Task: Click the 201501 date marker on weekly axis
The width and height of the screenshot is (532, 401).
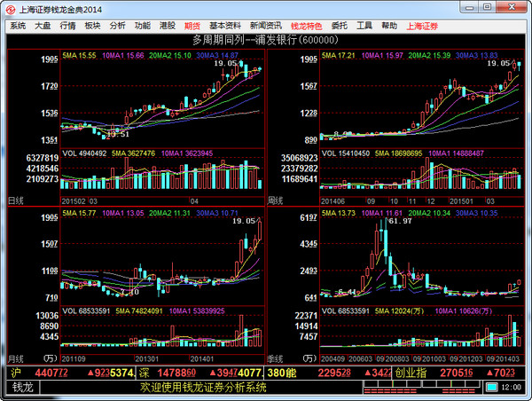Action: [x=461, y=201]
